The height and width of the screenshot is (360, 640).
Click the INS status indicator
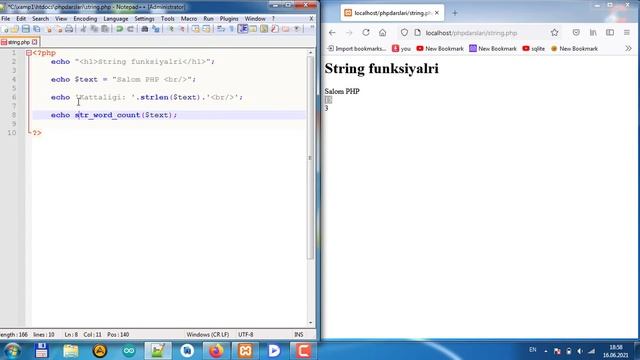(299, 335)
